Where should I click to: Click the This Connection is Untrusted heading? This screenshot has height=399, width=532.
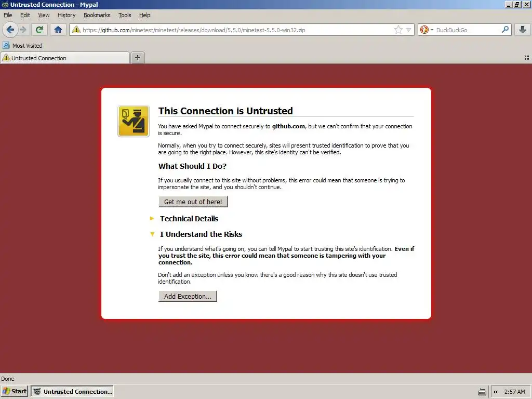point(225,111)
